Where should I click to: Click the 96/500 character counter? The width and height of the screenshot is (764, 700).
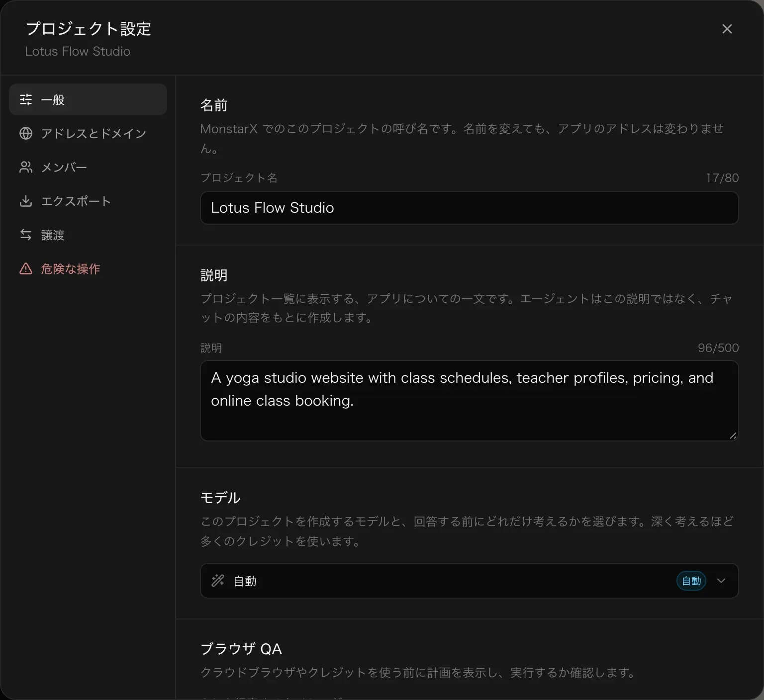(x=718, y=348)
